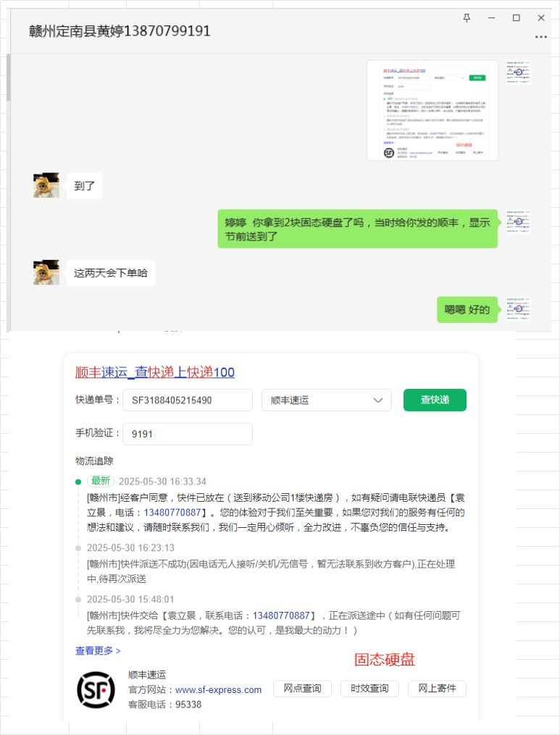Click timestamp 2025-05-30 16:23:13
The height and width of the screenshot is (735, 560).
pos(130,548)
